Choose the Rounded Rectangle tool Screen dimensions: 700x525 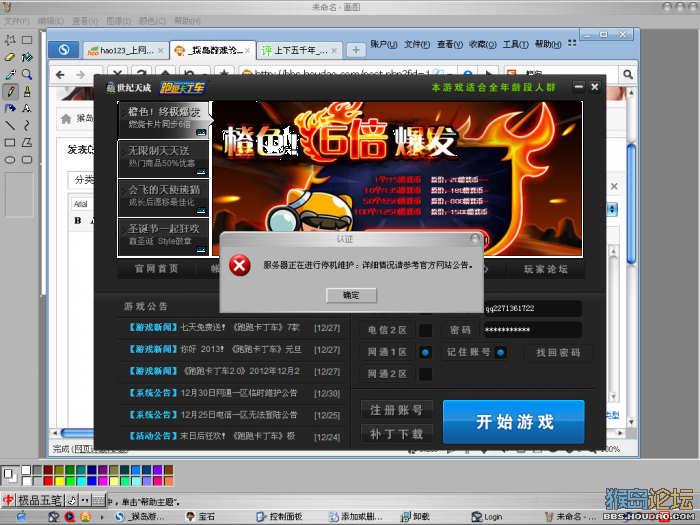point(27,160)
